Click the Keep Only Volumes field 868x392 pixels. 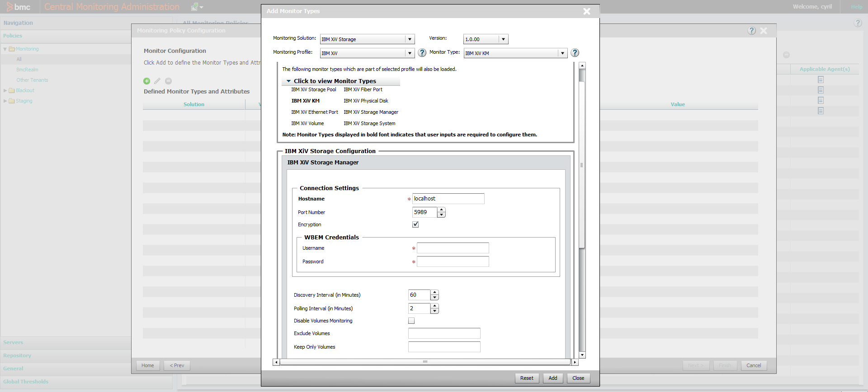[x=444, y=347]
